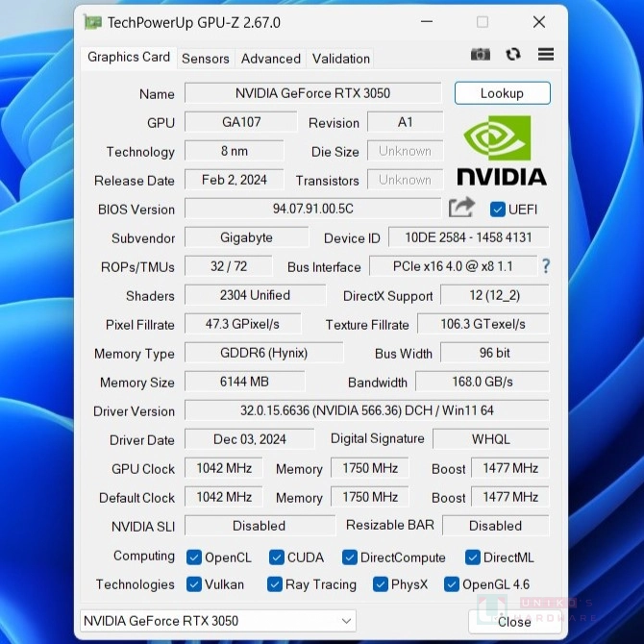Click the NVIDIA logo image
Image resolution: width=644 pixels, height=644 pixels.
(502, 150)
